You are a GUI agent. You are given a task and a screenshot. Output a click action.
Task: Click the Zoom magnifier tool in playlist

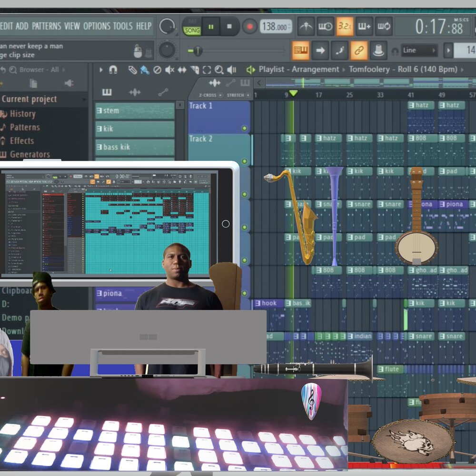point(219,70)
